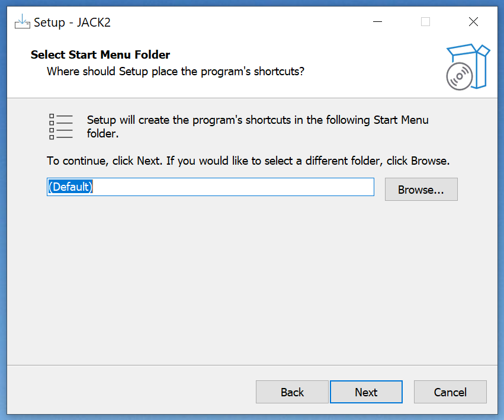Click the gray CD disc graphic
The width and height of the screenshot is (504, 420).
(459, 77)
